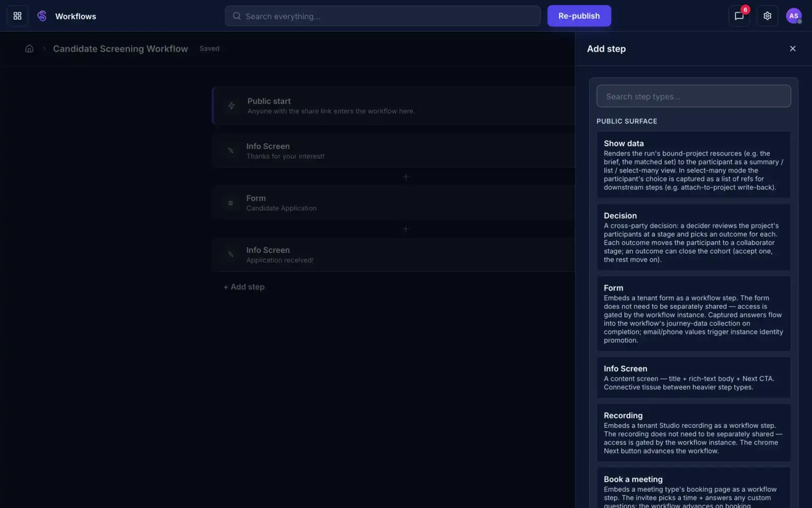Click the Candidate Screening Workflow title

[120, 48]
